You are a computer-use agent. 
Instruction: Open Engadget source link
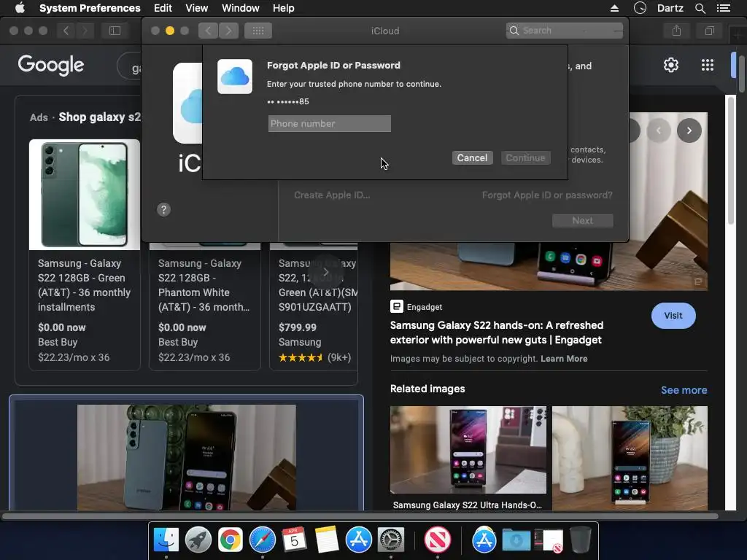417,307
